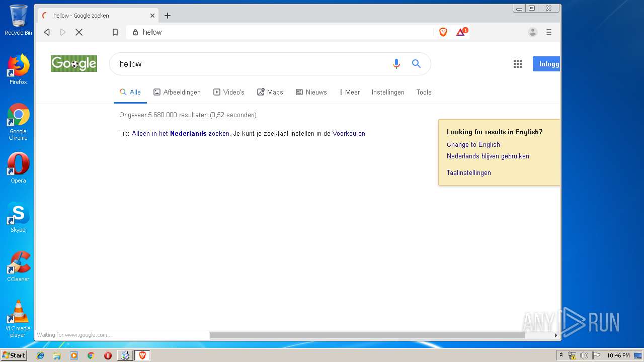Click the voice search microphone icon
This screenshot has height=362, width=644.
pos(396,64)
